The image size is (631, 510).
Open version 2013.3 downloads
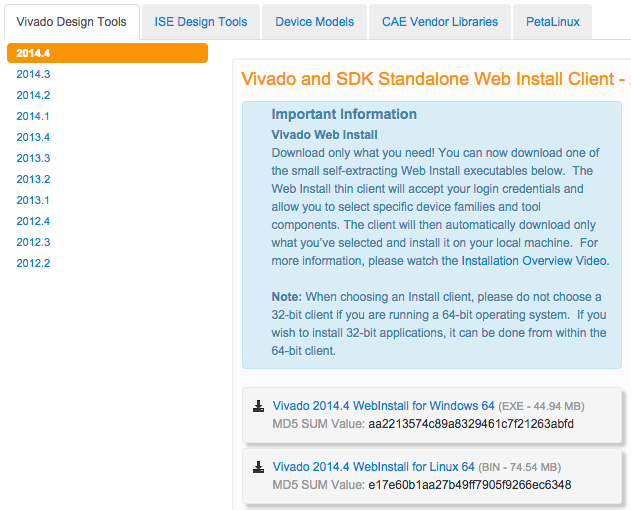click(x=33, y=158)
